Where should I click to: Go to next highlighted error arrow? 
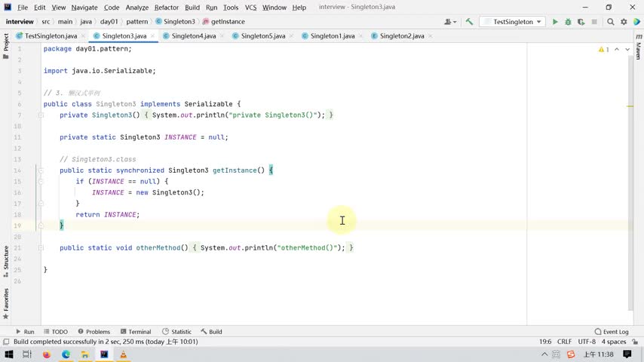627,49
